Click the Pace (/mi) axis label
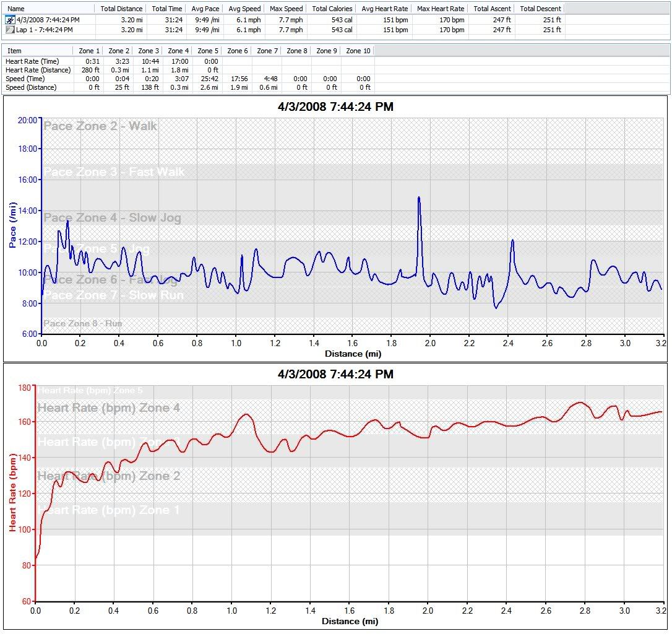 [12, 225]
